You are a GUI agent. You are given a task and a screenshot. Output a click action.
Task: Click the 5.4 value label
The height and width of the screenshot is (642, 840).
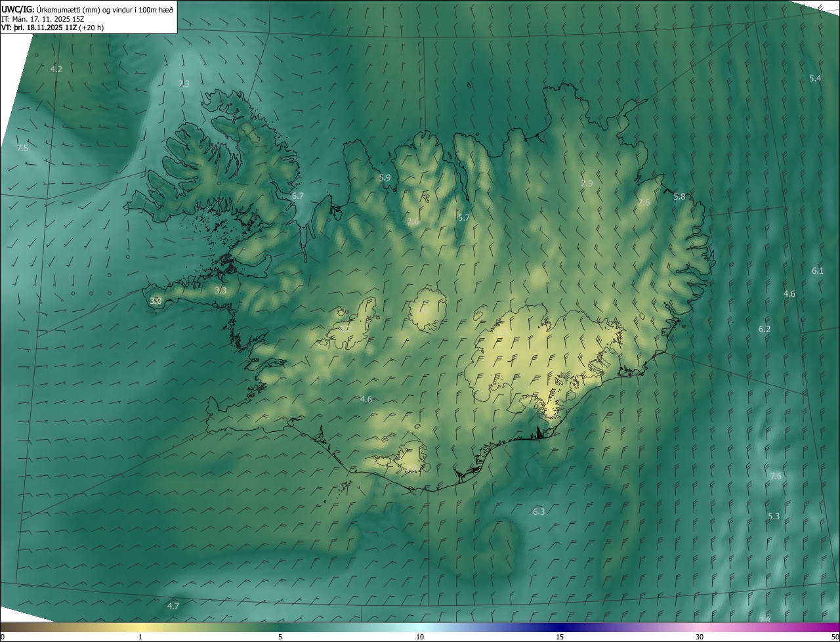pyautogui.click(x=815, y=78)
